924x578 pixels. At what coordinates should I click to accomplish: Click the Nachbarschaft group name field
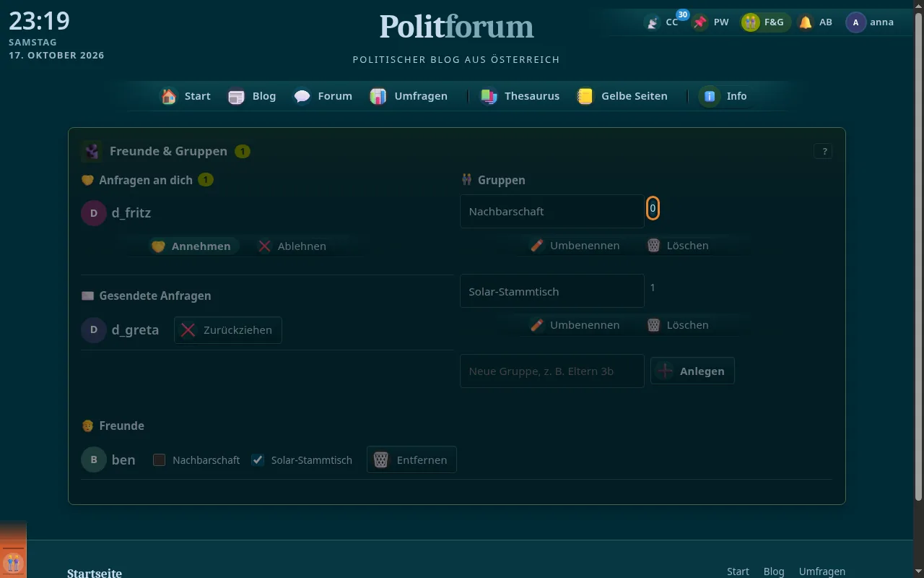pyautogui.click(x=552, y=212)
